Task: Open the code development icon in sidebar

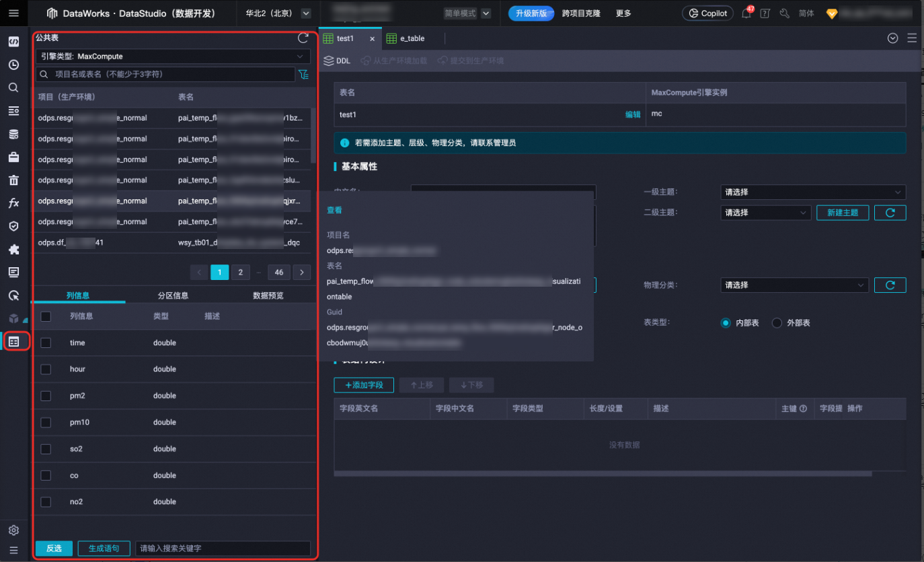Action: (x=13, y=42)
